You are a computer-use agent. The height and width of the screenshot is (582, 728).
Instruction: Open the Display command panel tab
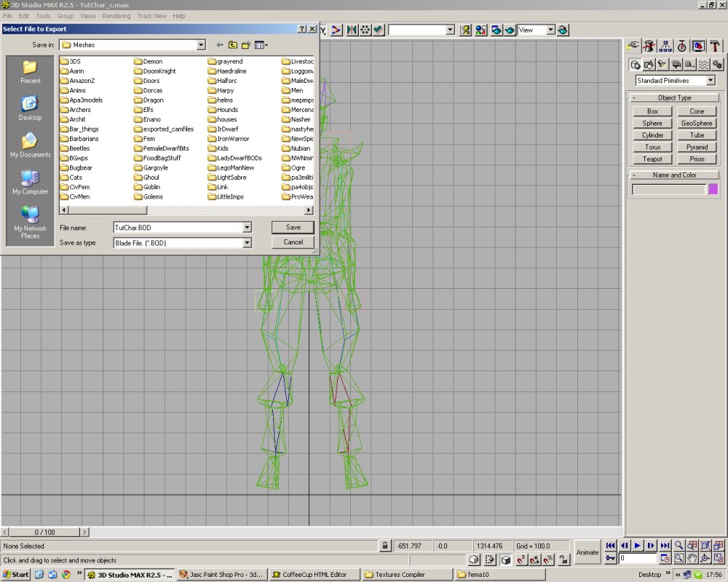(x=698, y=46)
